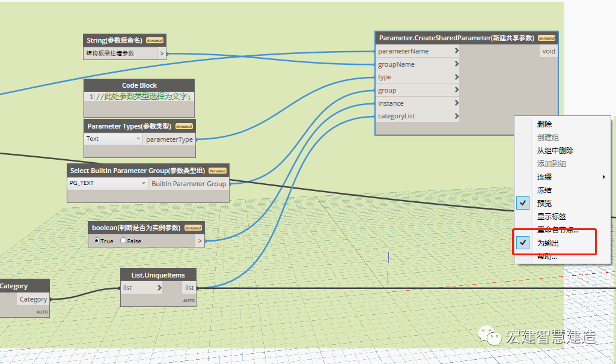This screenshot has height=364, width=616.
Task: Open the PG_TEXT parameter group dropdown
Action: point(107,183)
